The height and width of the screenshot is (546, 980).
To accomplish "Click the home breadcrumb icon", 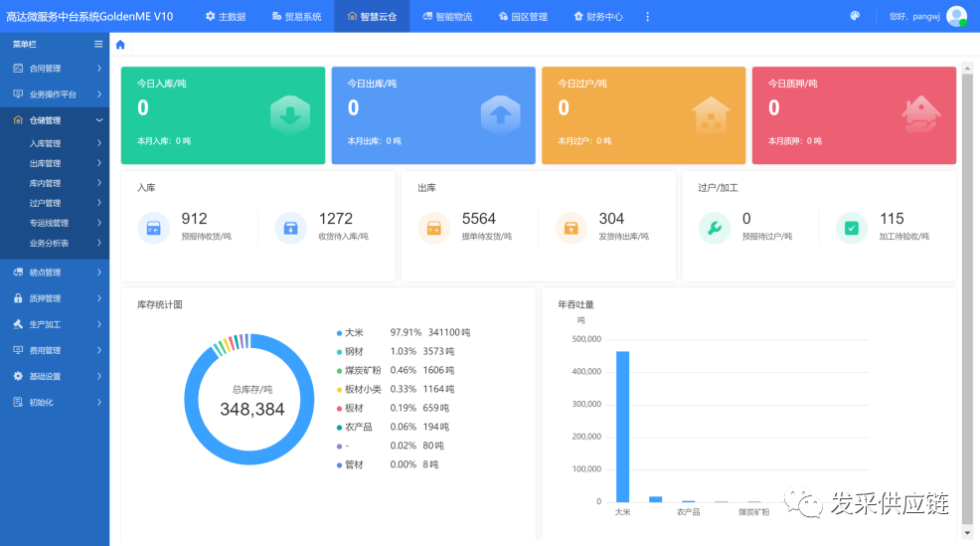I will click(120, 45).
